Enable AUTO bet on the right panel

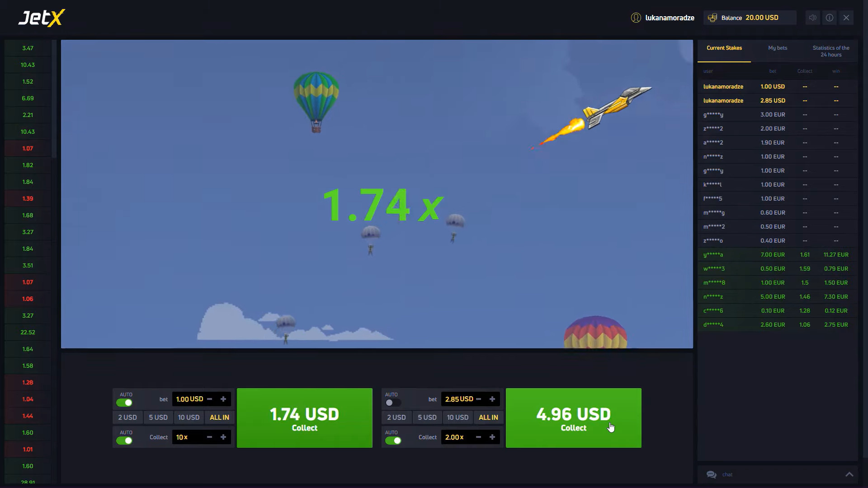coord(393,403)
